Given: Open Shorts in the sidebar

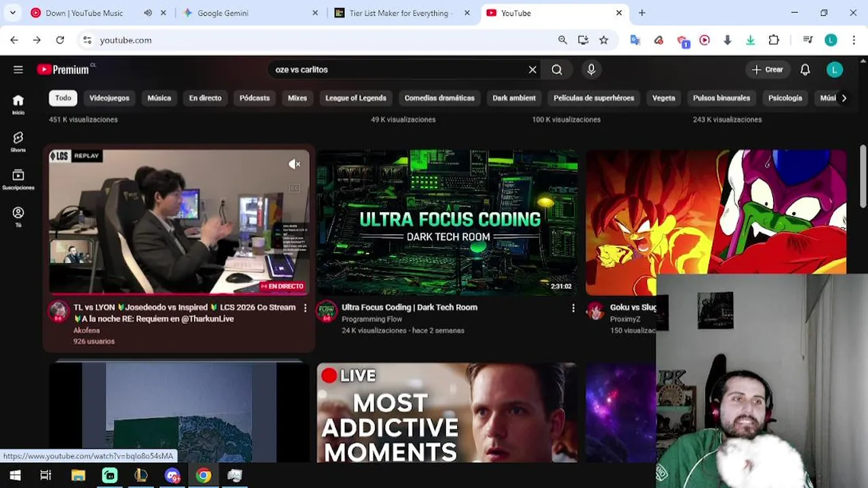Looking at the screenshot, I should 18,142.
